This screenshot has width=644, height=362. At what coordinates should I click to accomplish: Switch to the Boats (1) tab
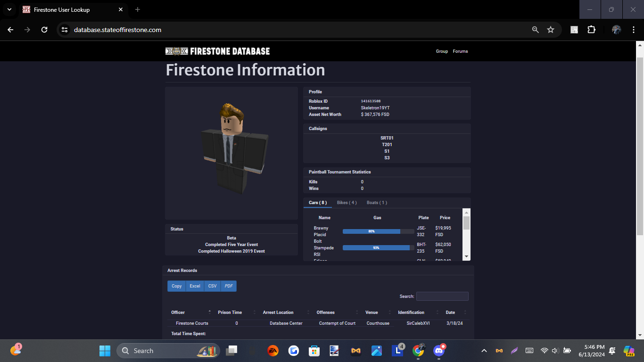point(377,203)
